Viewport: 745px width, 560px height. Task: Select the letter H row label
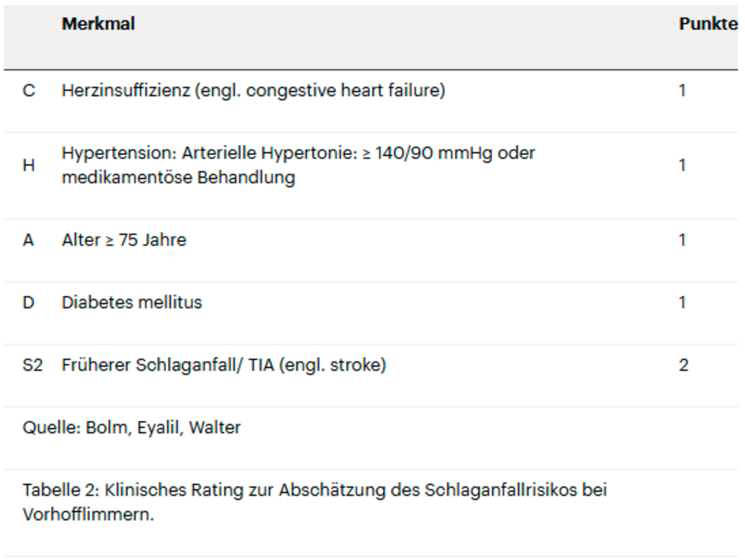pyautogui.click(x=29, y=165)
